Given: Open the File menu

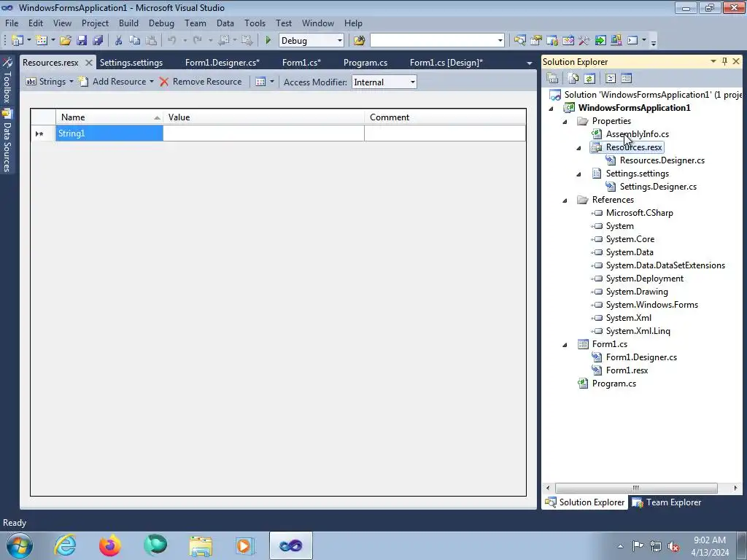Looking at the screenshot, I should 12,23.
